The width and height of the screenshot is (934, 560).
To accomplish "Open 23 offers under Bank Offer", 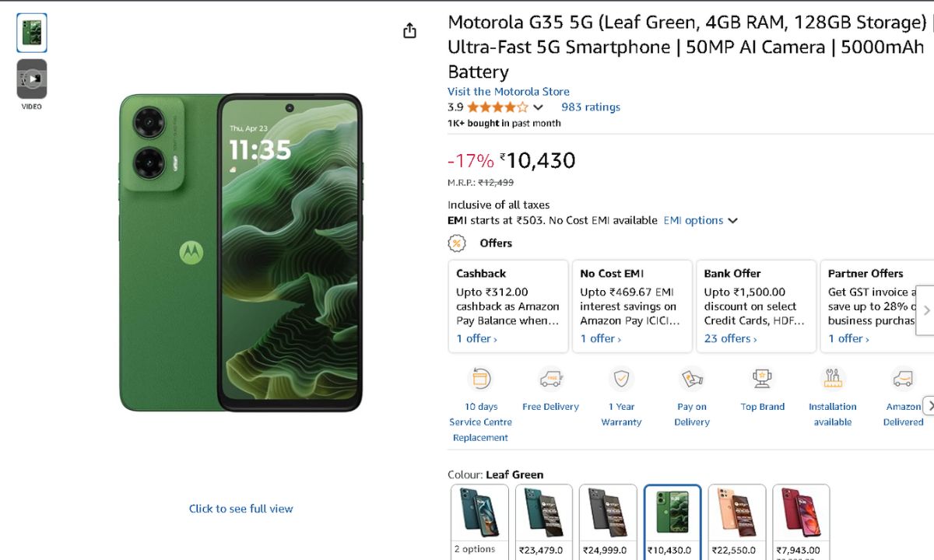I will click(730, 338).
